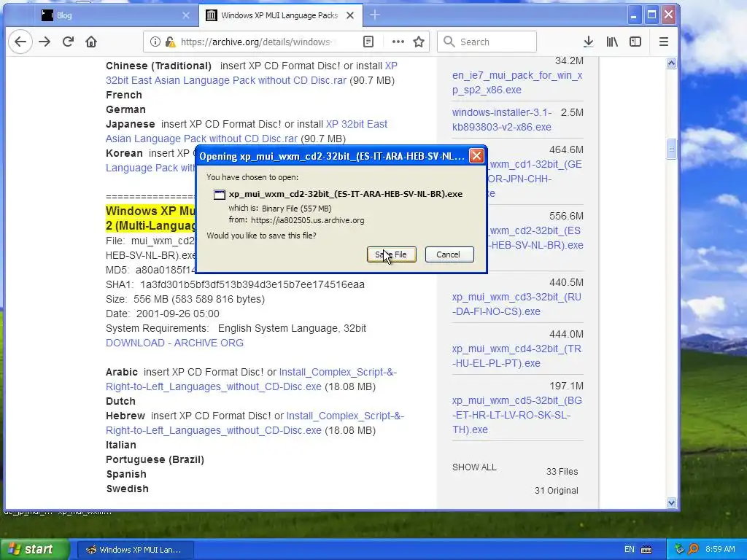
Task: Click the connection padlock warning icon
Action: [170, 42]
